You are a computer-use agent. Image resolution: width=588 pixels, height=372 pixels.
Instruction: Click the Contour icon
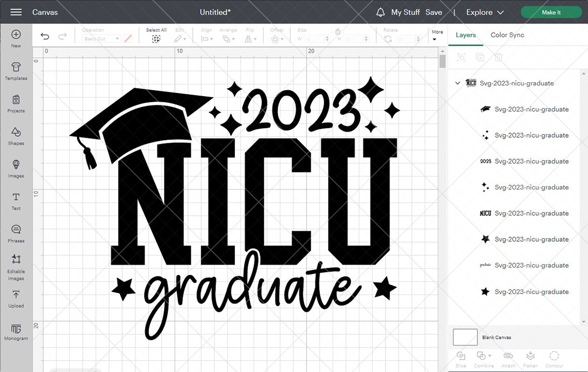click(x=554, y=357)
